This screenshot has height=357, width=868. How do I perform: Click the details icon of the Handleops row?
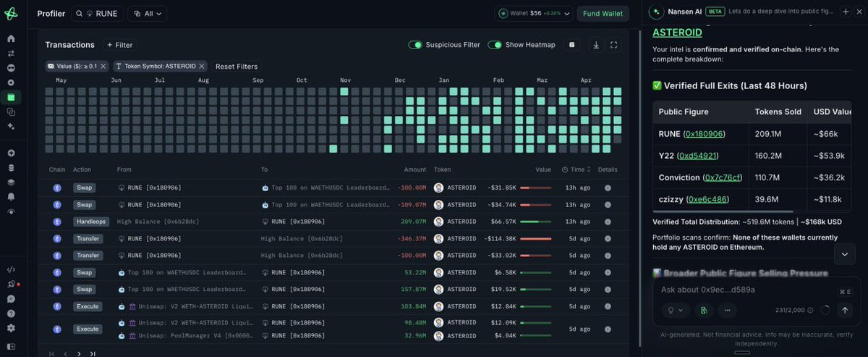(608, 222)
